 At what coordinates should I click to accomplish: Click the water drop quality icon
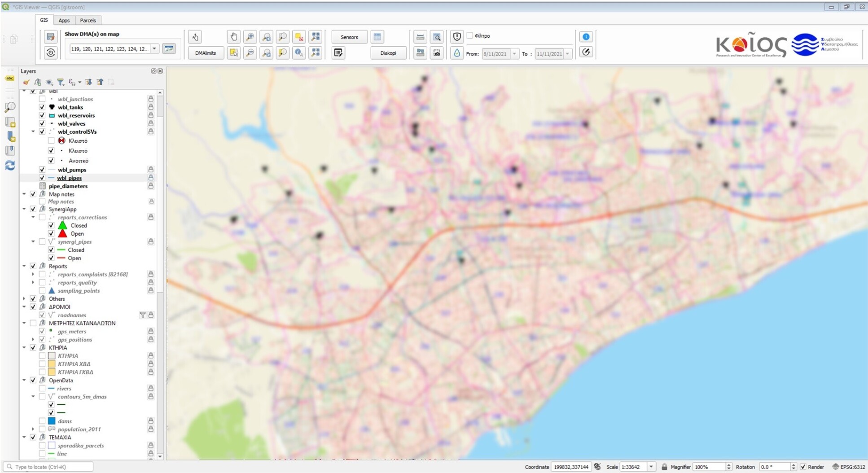point(456,53)
